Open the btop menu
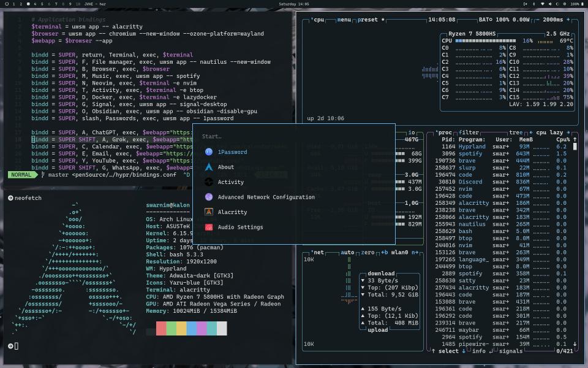 [x=344, y=20]
